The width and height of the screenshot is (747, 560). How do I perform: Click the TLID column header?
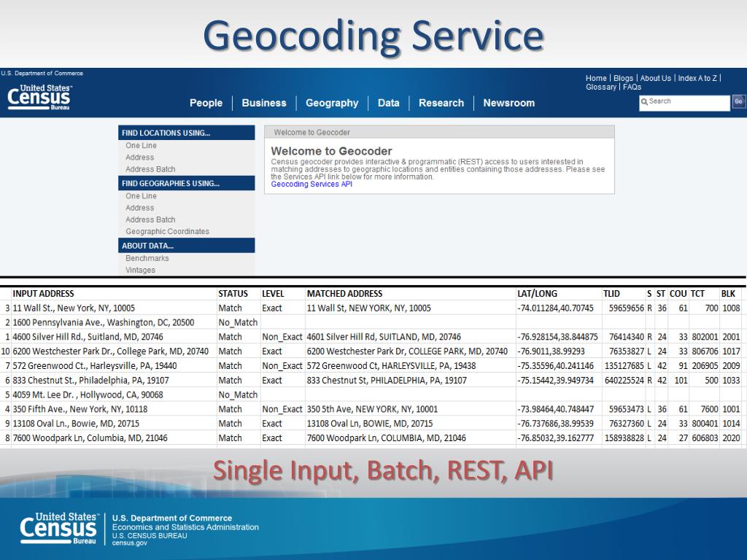coord(611,294)
